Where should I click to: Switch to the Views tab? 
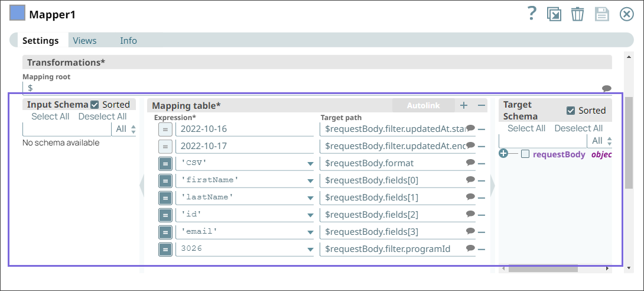pos(84,41)
